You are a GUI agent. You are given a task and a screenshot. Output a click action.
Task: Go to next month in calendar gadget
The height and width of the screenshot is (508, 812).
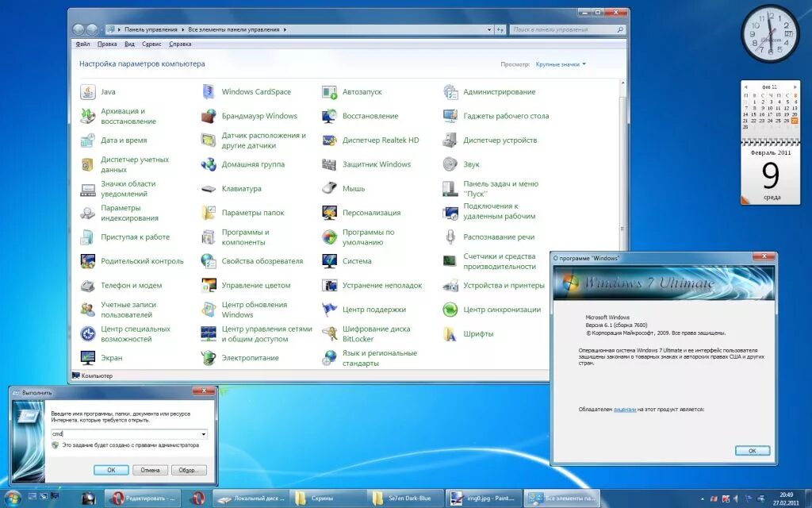coord(795,87)
